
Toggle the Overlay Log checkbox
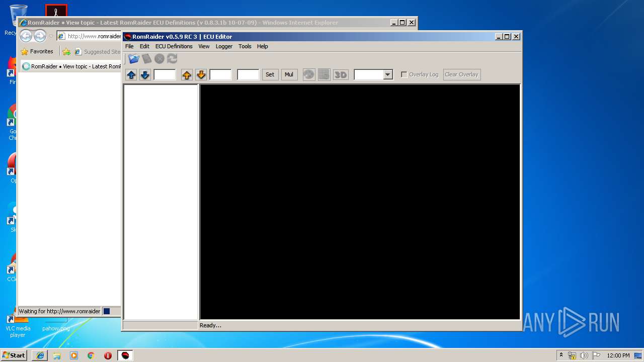404,74
